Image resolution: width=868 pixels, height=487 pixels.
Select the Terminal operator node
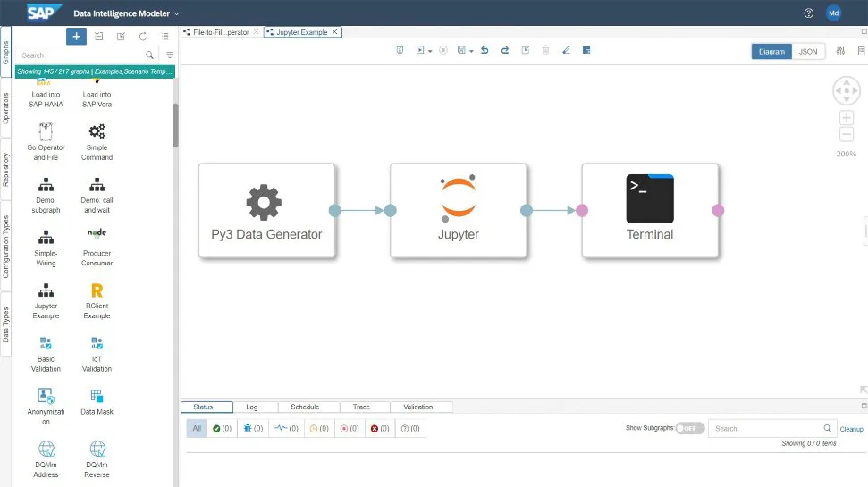click(650, 210)
